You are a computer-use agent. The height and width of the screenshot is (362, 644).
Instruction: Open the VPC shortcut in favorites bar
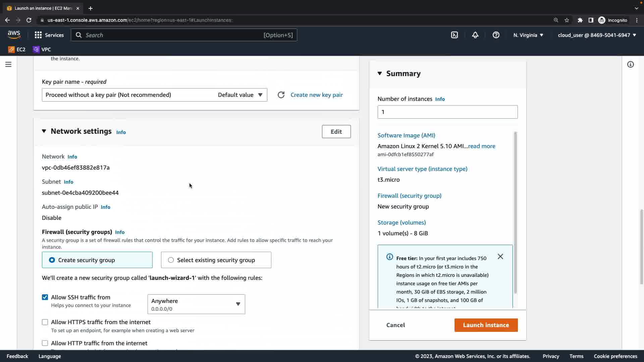click(42, 49)
